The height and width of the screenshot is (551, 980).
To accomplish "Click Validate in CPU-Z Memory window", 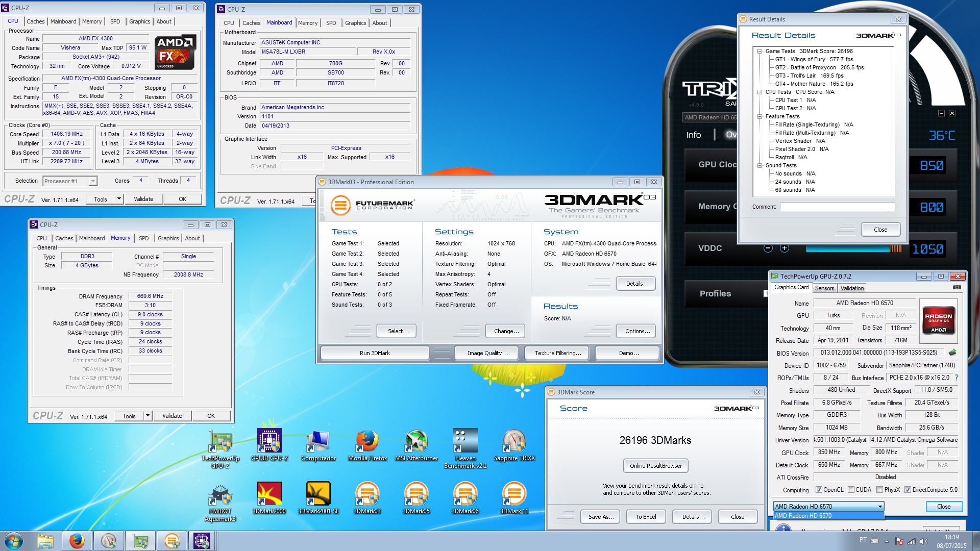I will 172,416.
